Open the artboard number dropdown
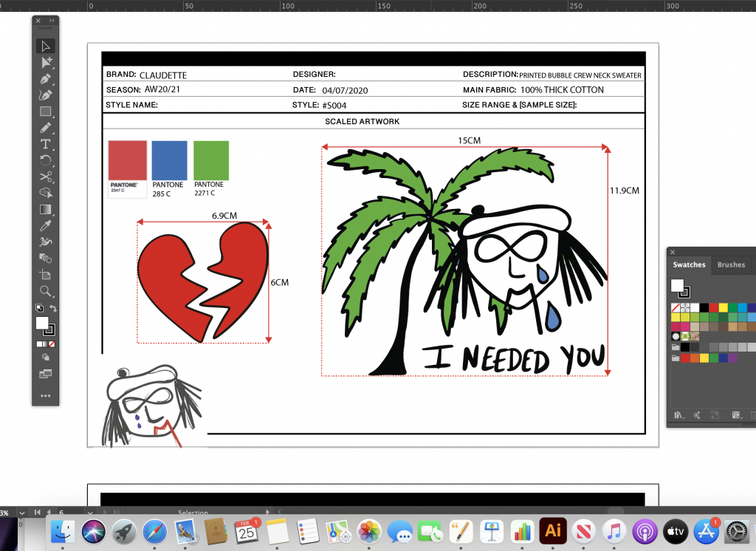This screenshot has height=551, width=756. pyautogui.click(x=90, y=513)
